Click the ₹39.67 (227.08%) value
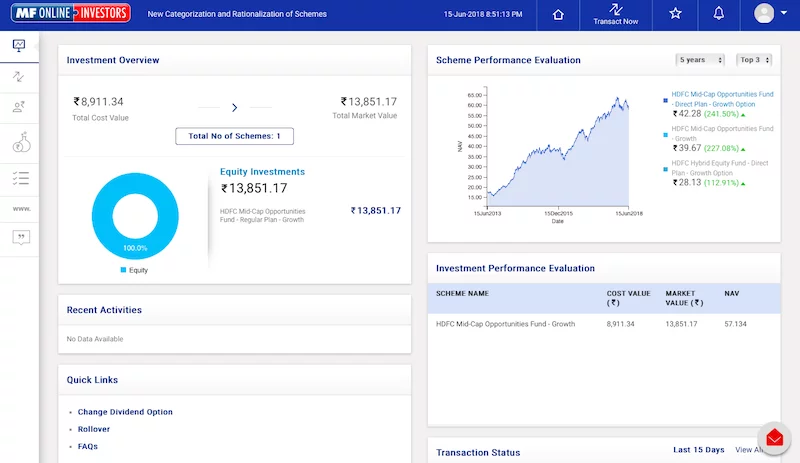The image size is (800, 463). tap(709, 148)
